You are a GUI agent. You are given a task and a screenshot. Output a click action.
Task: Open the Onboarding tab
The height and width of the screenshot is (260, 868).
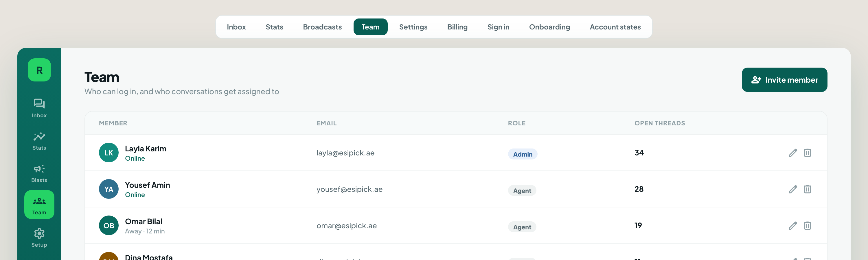(x=549, y=27)
